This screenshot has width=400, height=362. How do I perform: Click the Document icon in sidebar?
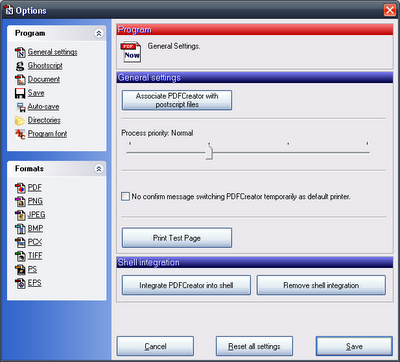coord(20,80)
